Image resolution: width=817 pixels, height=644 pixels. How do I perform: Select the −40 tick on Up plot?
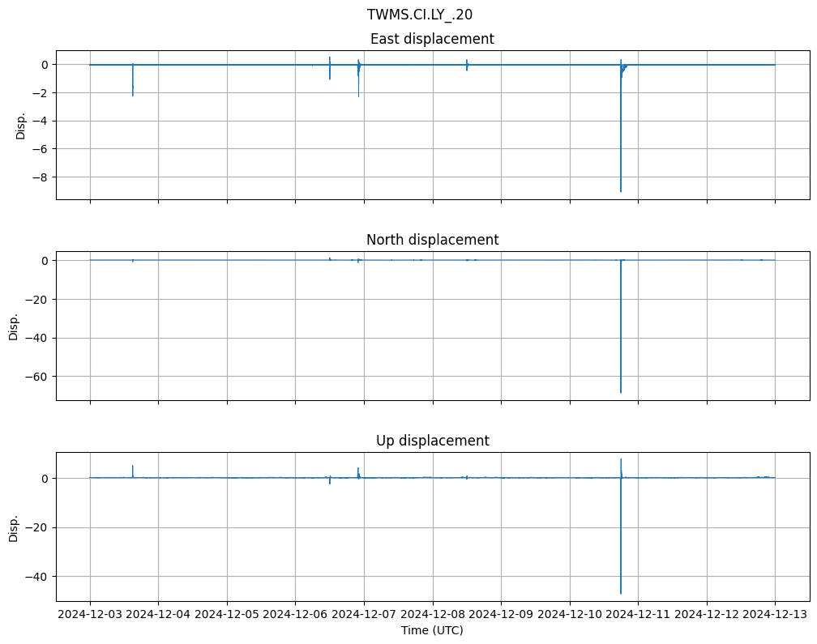pyautogui.click(x=37, y=576)
